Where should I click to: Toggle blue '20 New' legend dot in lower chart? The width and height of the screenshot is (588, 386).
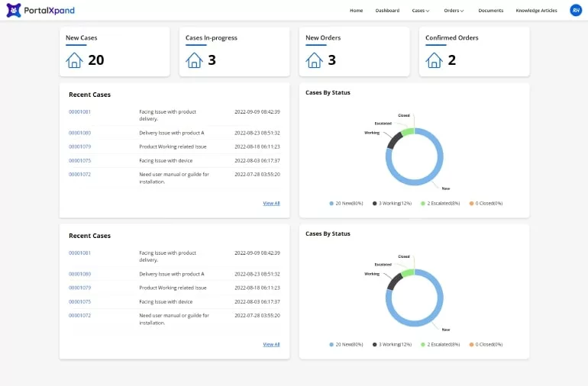331,345
